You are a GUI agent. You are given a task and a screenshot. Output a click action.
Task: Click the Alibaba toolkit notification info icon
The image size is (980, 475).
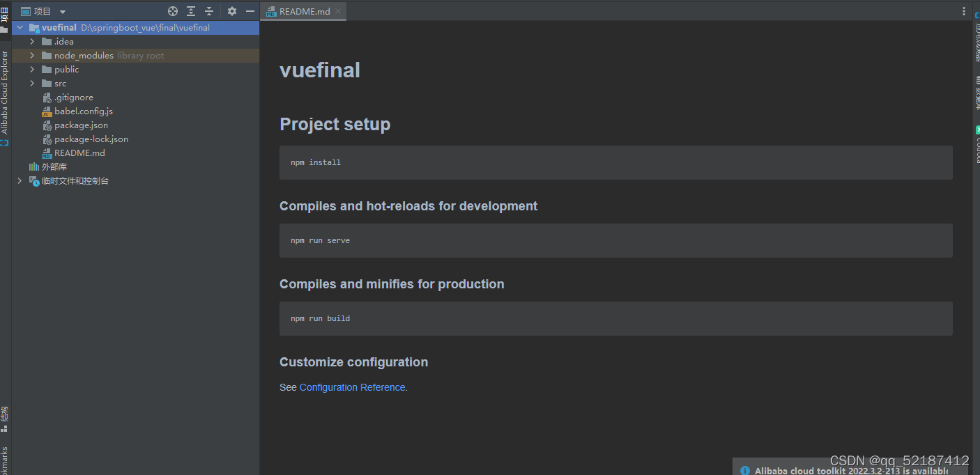(x=744, y=471)
